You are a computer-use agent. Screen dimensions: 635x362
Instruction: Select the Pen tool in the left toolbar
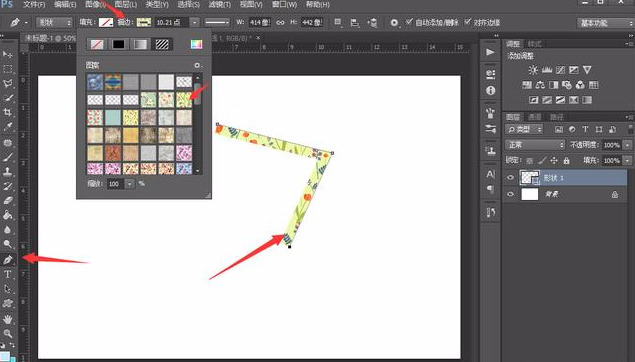click(x=8, y=259)
